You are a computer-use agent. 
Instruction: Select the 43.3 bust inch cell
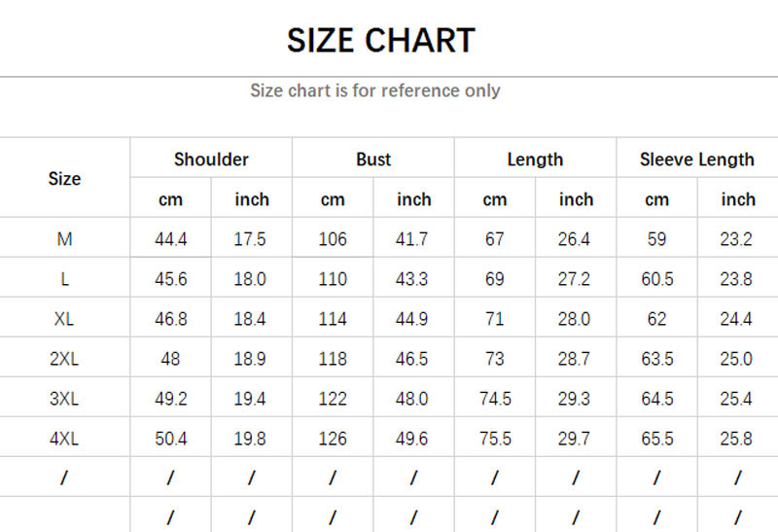[413, 279]
